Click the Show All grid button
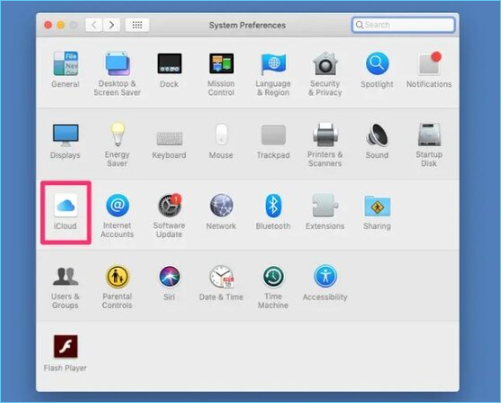The height and width of the screenshot is (403, 501). pyautogui.click(x=137, y=25)
